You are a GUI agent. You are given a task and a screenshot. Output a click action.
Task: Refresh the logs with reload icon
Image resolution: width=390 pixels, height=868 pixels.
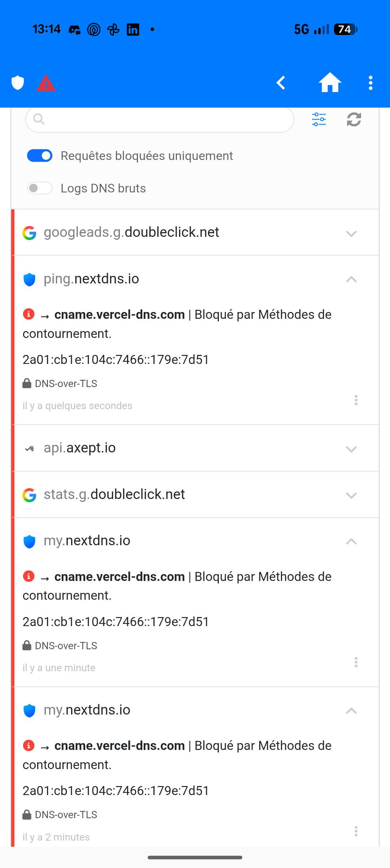354,119
